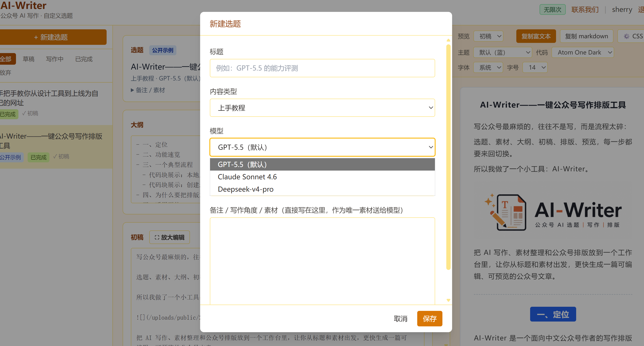Click the expand icon on 放大编辑 button
Image resolution: width=644 pixels, height=346 pixels.
coord(157,237)
